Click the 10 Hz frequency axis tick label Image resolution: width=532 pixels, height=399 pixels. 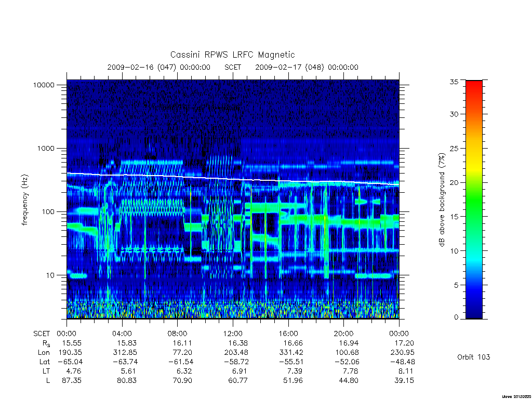tap(50, 275)
